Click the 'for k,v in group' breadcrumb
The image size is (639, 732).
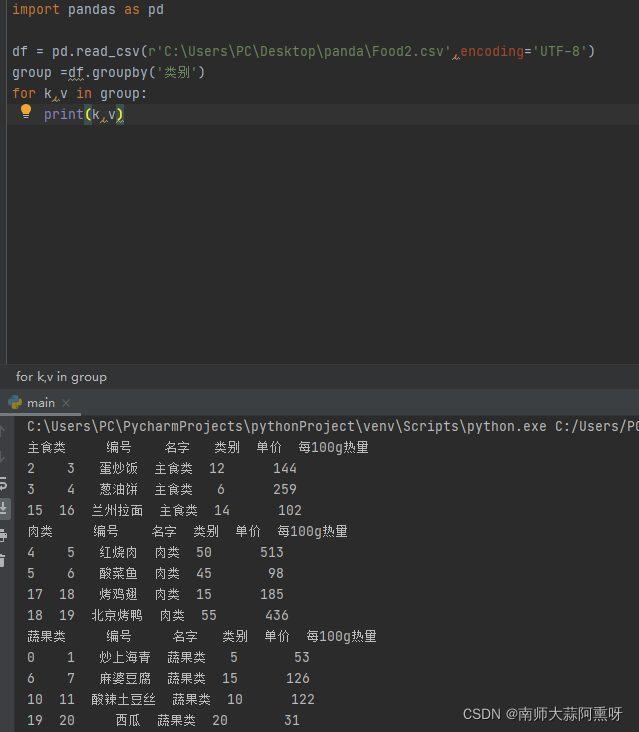tap(61, 377)
